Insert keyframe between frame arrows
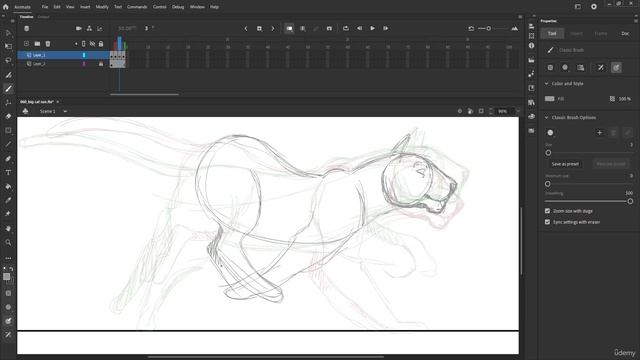Viewport: 640px width, 360px height. (x=259, y=29)
